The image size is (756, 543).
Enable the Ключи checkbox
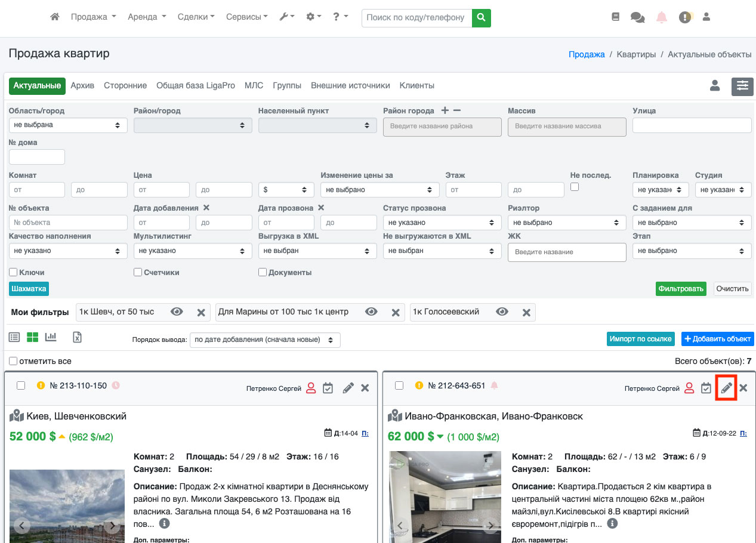coord(13,272)
